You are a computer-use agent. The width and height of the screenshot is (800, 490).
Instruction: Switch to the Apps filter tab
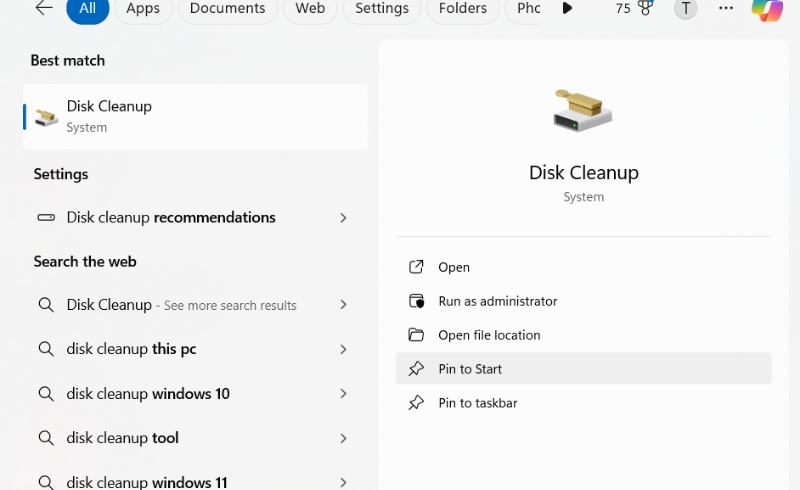(143, 9)
